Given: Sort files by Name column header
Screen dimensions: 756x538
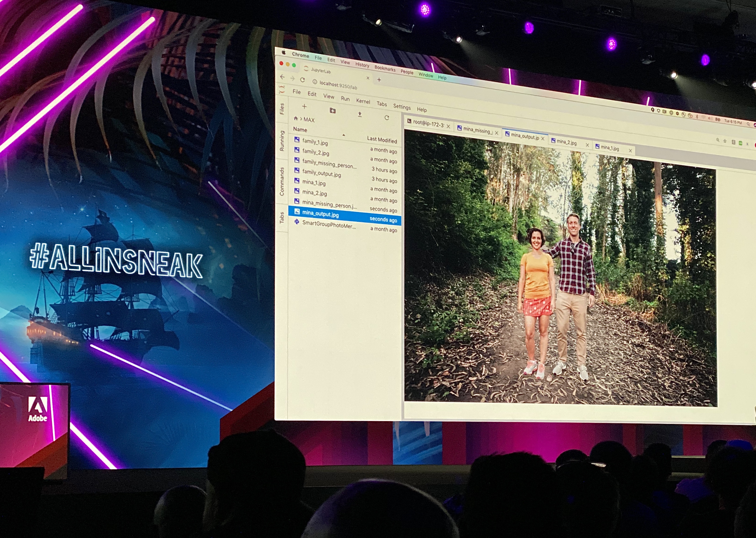Looking at the screenshot, I should (300, 129).
